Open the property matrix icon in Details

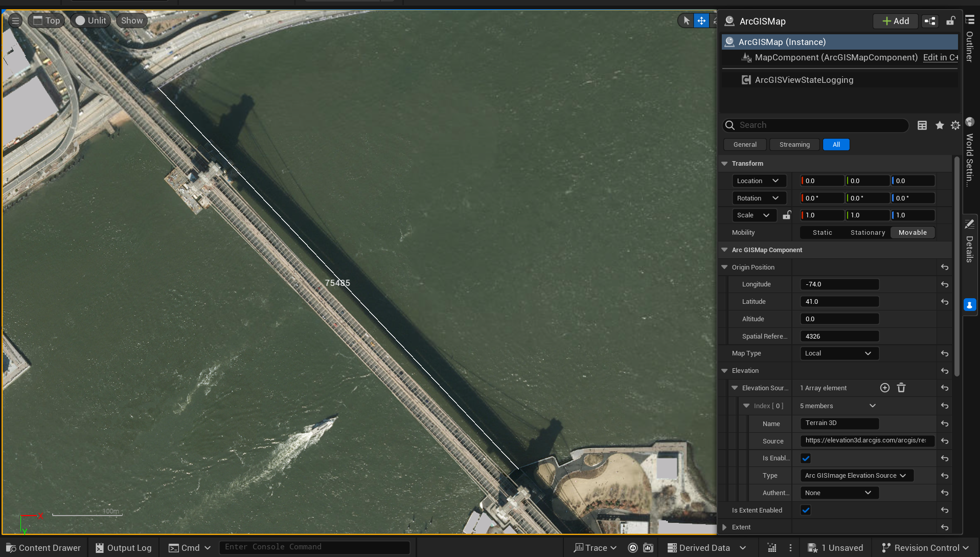tap(922, 125)
